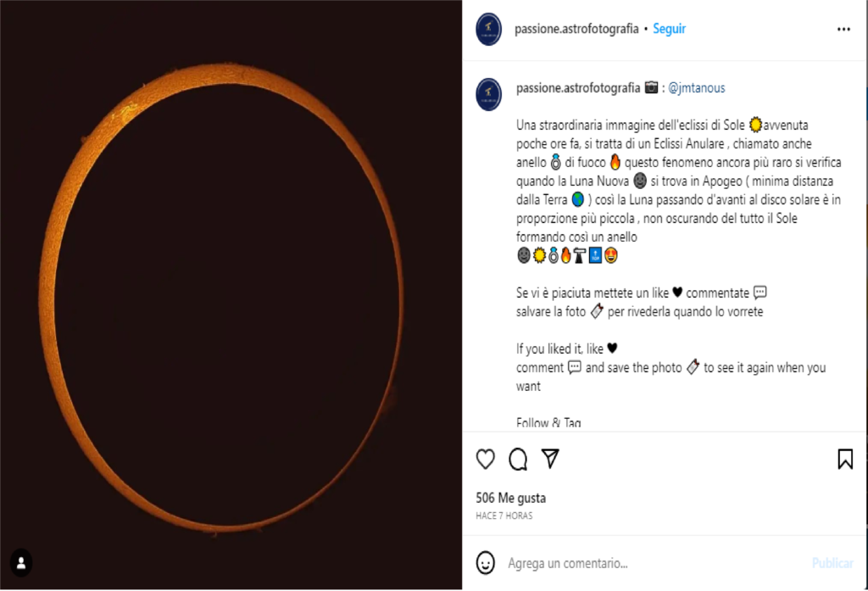View the 506 Me gusta likes list
The width and height of the screenshot is (868, 591).
511,498
